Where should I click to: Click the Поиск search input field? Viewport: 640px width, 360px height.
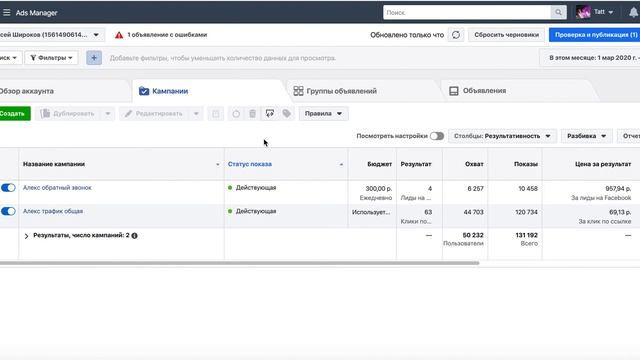(467, 12)
